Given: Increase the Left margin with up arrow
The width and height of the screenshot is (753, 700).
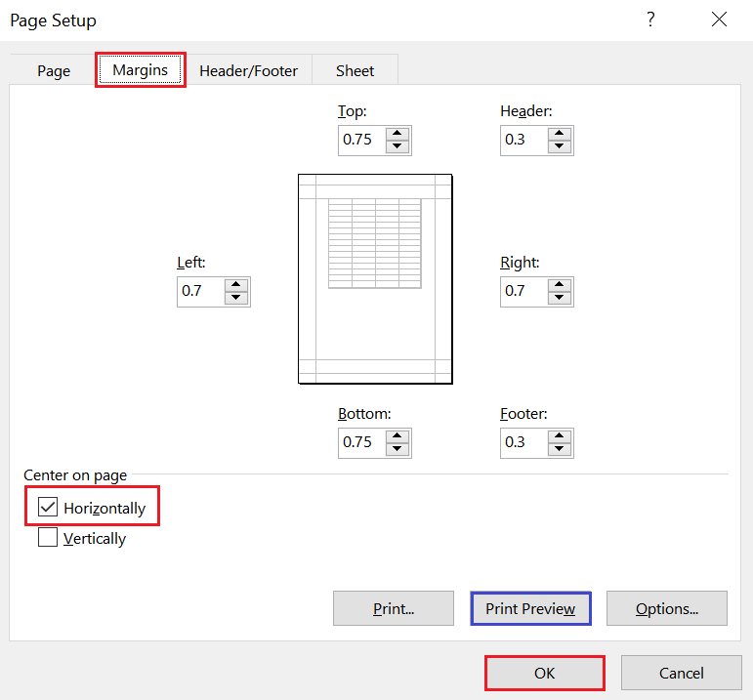Looking at the screenshot, I should pyautogui.click(x=235, y=285).
